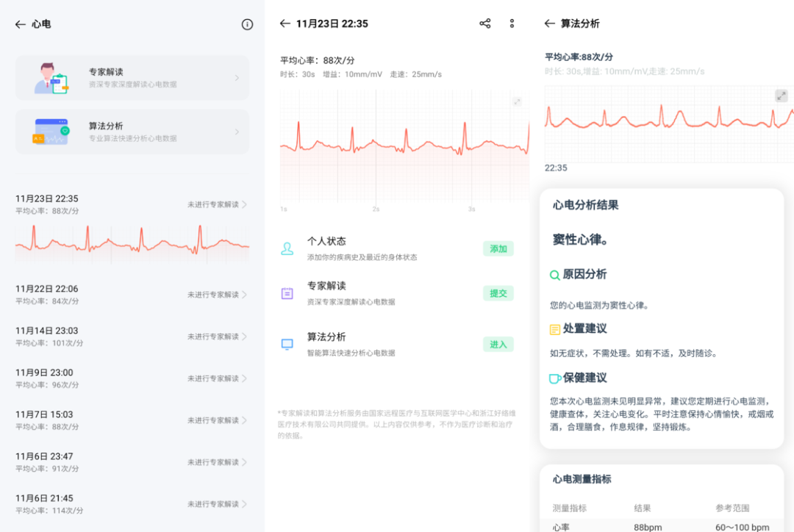
Task: Select the 11月6日 23:47 record title
Action: click(x=44, y=456)
